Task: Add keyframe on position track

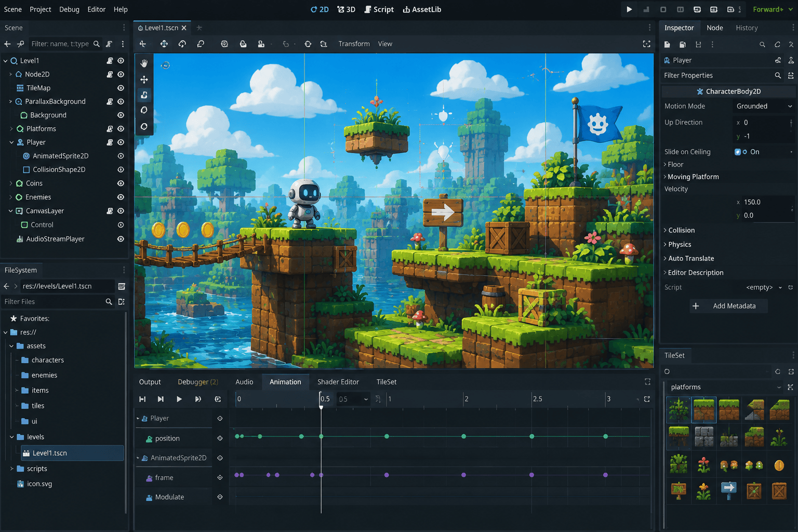Action: tap(220, 438)
